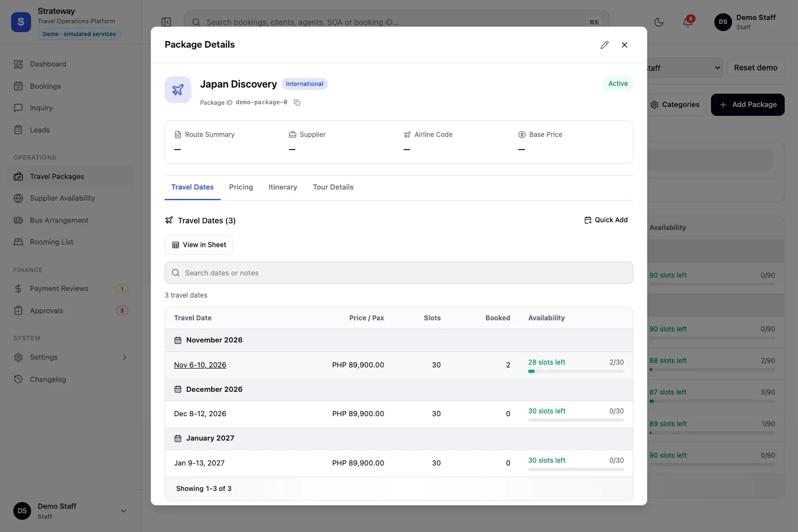This screenshot has width=798, height=532.
Task: Click the Japan Discovery airplane icon
Action: pos(178,90)
